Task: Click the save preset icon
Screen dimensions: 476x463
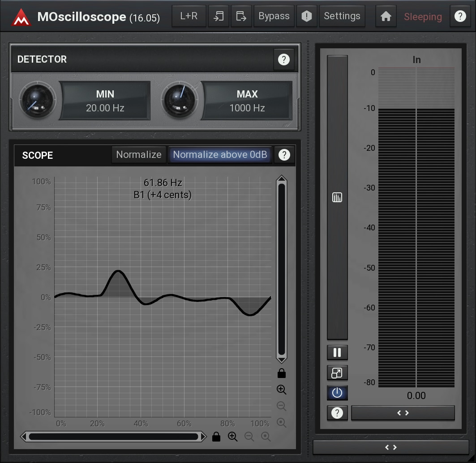Action: click(241, 16)
